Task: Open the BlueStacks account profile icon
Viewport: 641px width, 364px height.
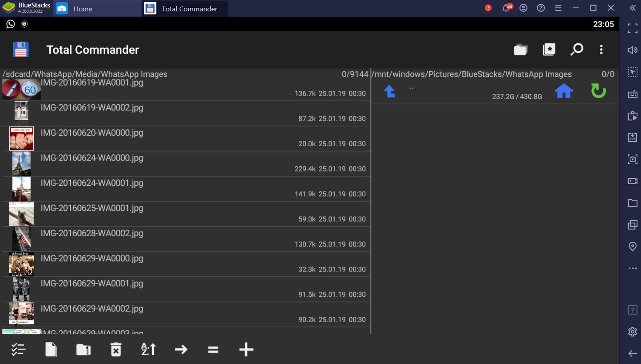Action: [523, 8]
